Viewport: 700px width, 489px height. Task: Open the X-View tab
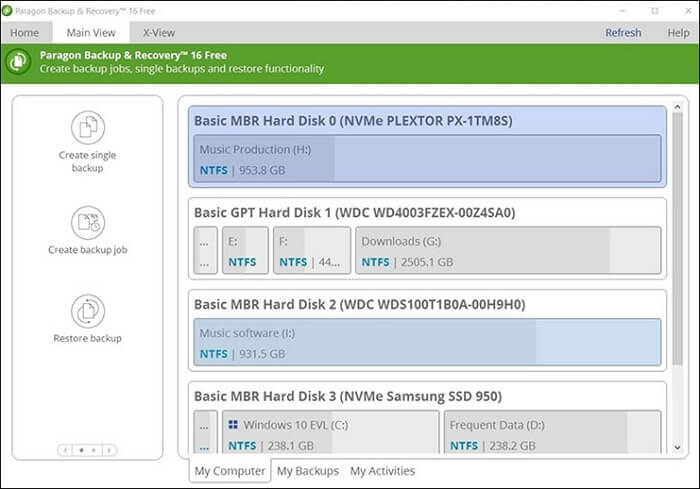point(160,32)
